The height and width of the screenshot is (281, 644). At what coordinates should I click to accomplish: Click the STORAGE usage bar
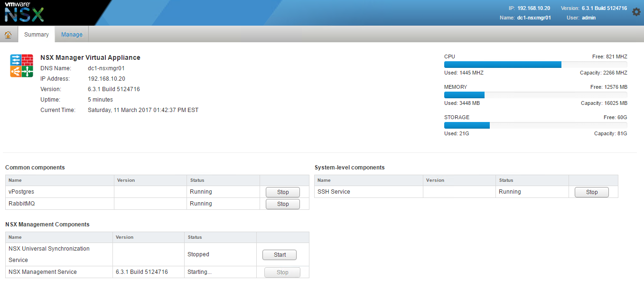point(535,125)
